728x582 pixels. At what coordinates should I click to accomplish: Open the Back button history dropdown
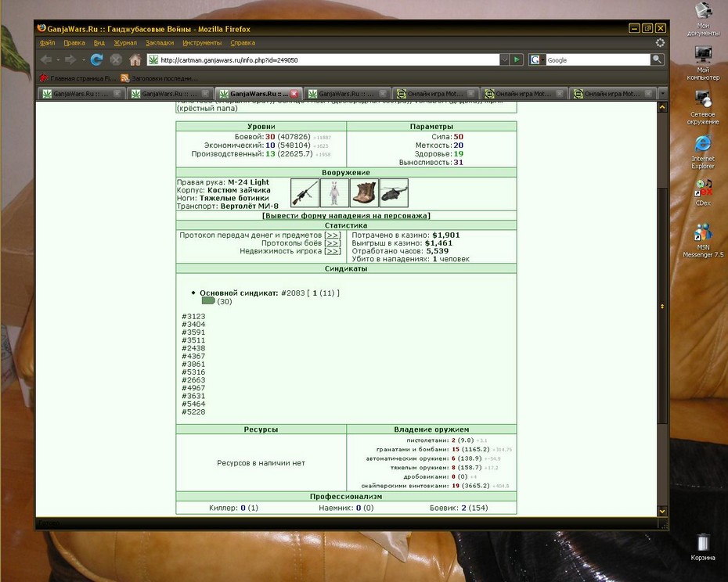point(58,60)
